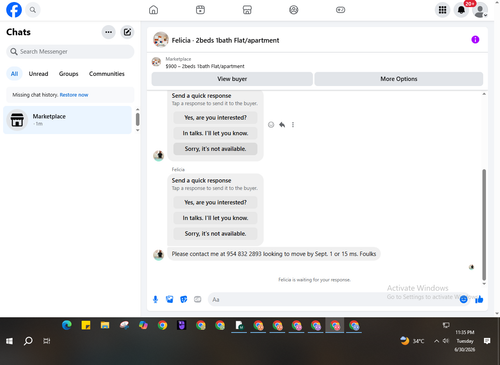Attach a photo with image icon

pos(170,299)
